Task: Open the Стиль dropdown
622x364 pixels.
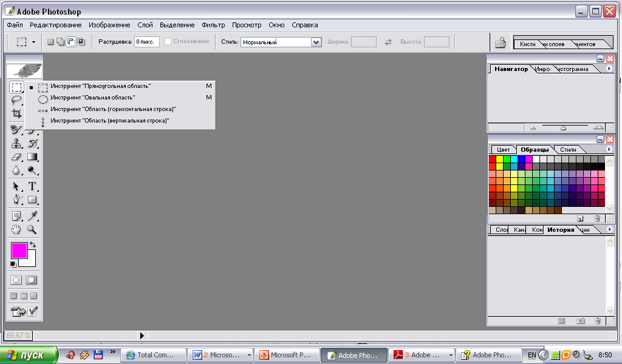Action: coord(316,42)
